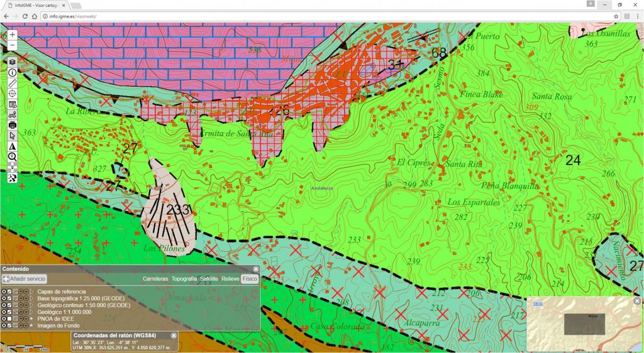644x353 pixels.
Task: Open opacity control for Capas de referencia
Action: coord(15,291)
